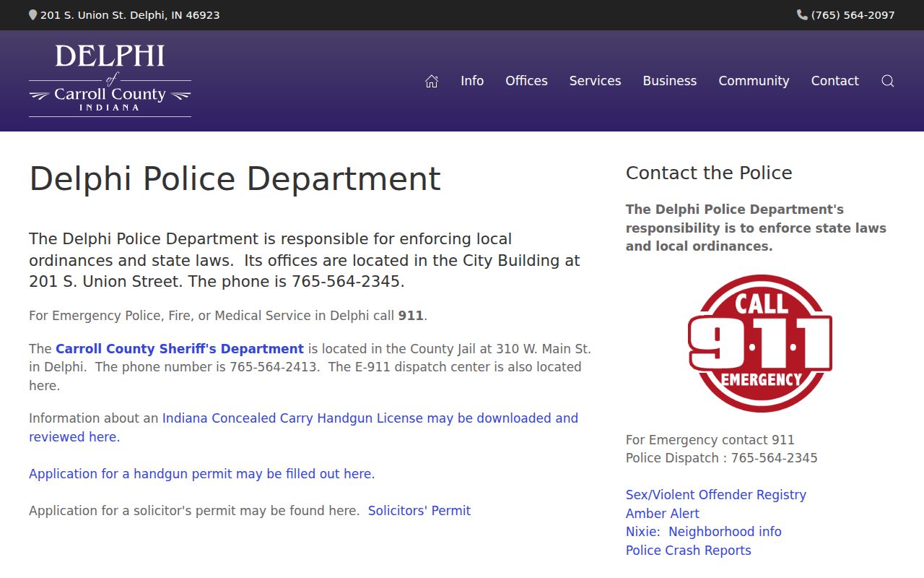Viewport: 924px width, 578px height.
Task: Open the site search magnifier
Action: point(888,81)
